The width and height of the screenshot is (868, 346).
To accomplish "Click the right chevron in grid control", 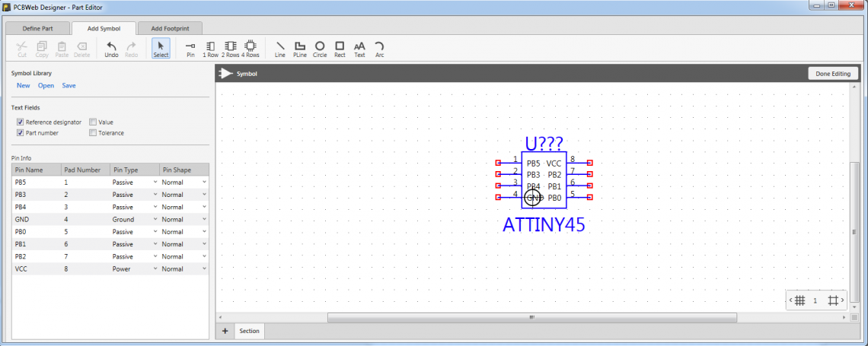I will coord(842,300).
